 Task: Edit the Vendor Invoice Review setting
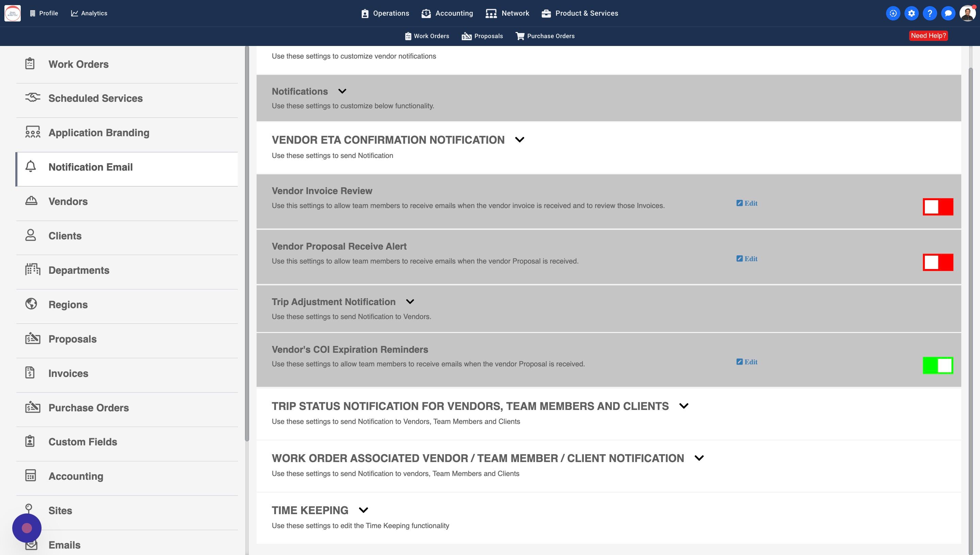pyautogui.click(x=747, y=203)
